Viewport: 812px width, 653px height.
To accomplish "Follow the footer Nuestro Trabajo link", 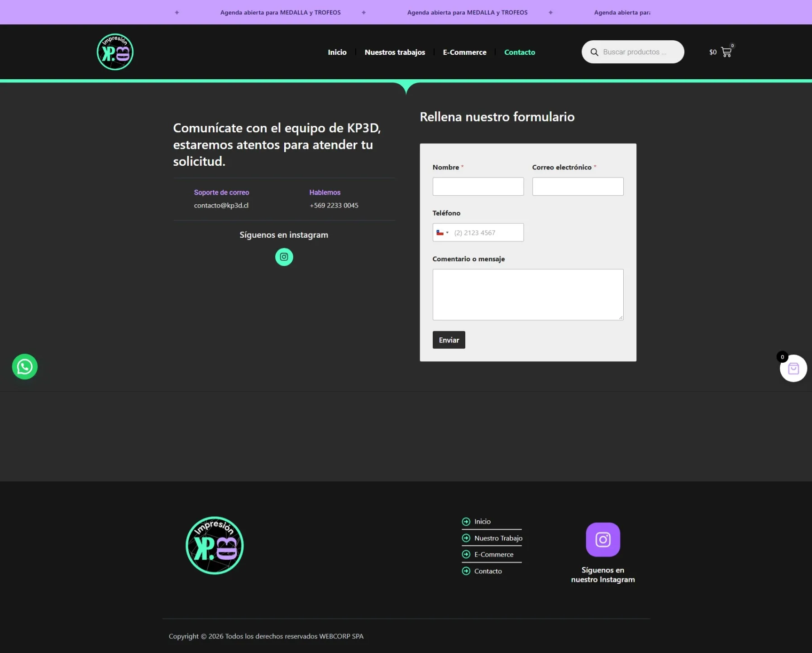I will click(x=498, y=538).
